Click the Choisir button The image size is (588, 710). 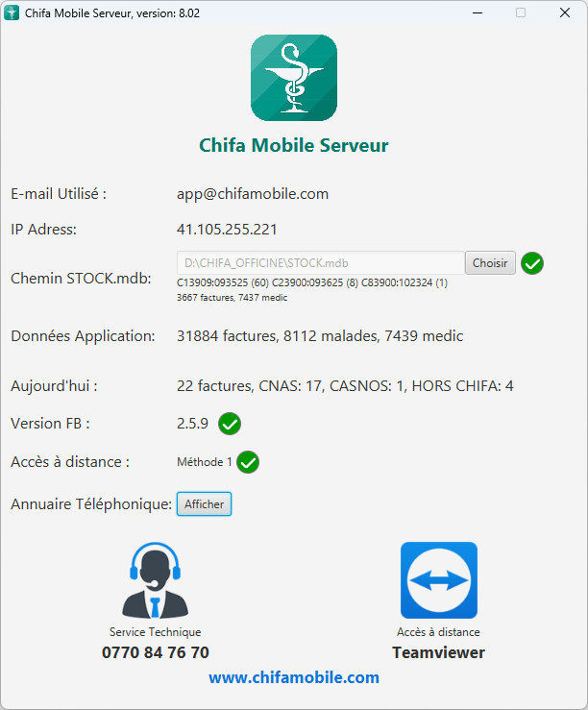(x=490, y=263)
